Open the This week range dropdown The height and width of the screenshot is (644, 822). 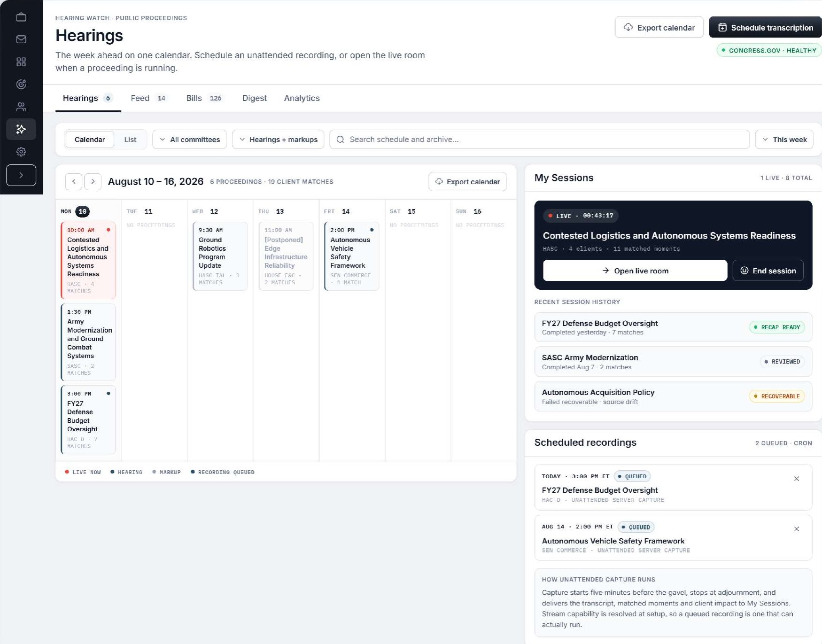coord(784,140)
